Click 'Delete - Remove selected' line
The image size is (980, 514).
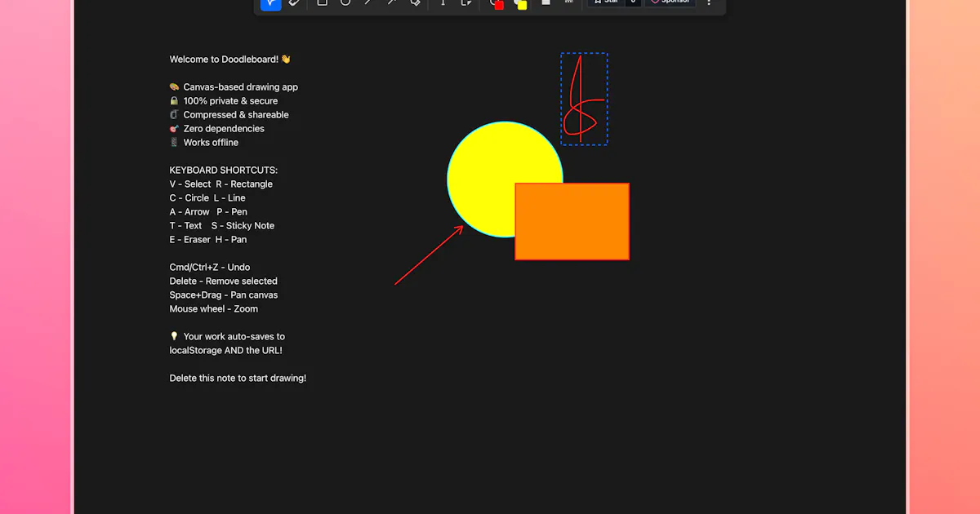(x=224, y=281)
